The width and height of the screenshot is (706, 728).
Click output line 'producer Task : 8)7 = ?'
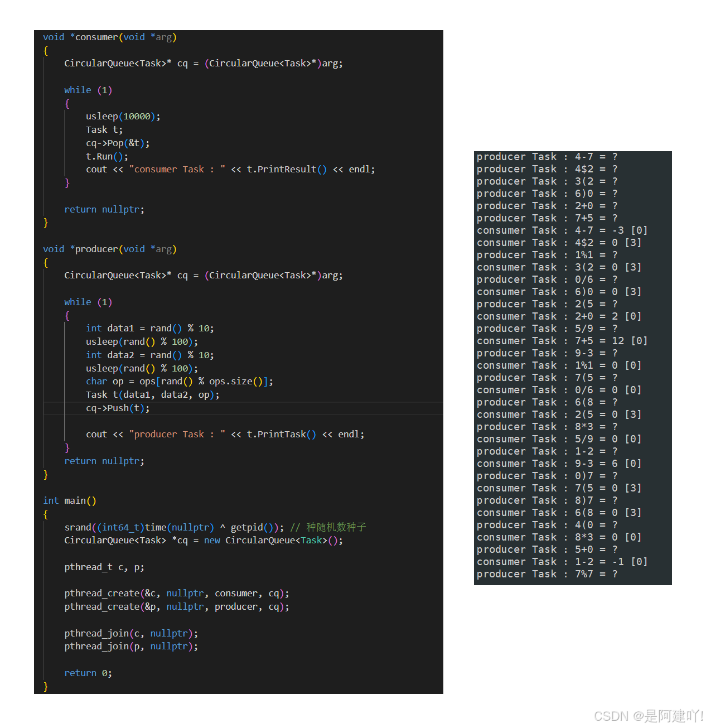547,500
